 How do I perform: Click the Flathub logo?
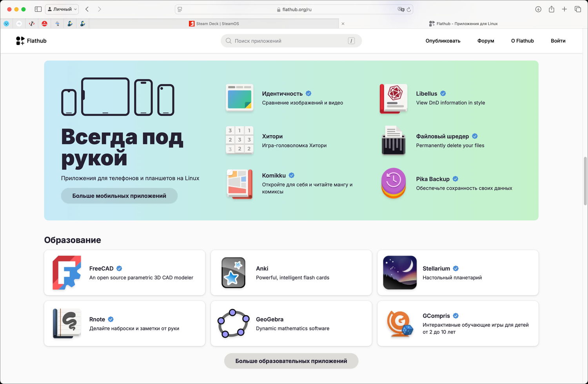(x=31, y=41)
